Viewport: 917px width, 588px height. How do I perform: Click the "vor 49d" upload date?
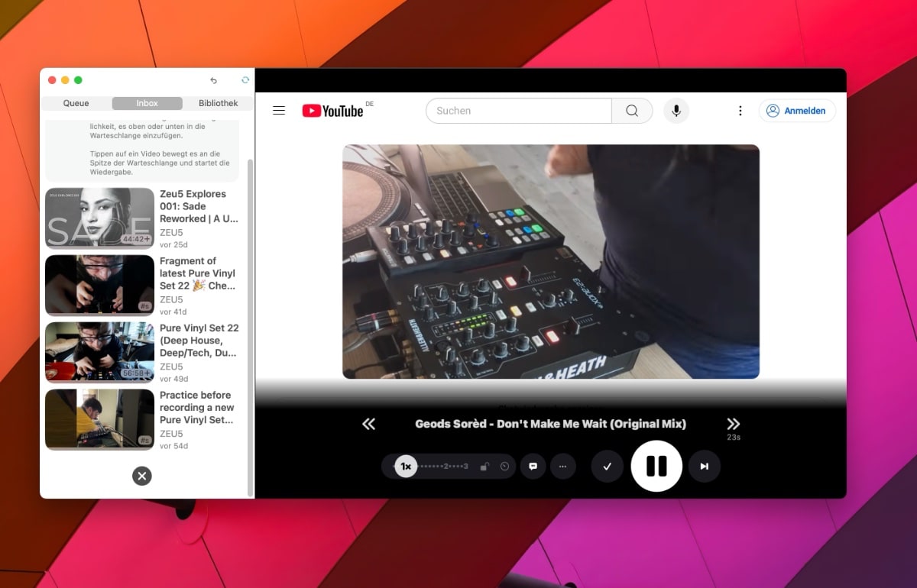click(173, 379)
